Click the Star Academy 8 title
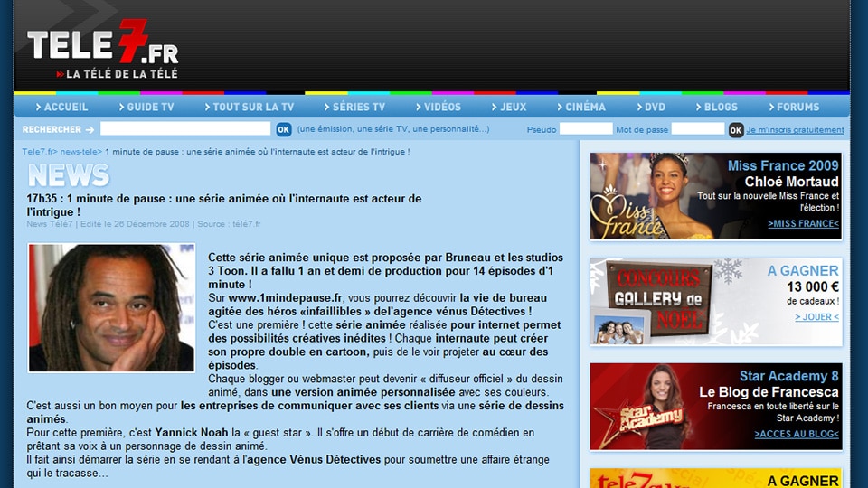The height and width of the screenshot is (488, 868). coord(788,376)
